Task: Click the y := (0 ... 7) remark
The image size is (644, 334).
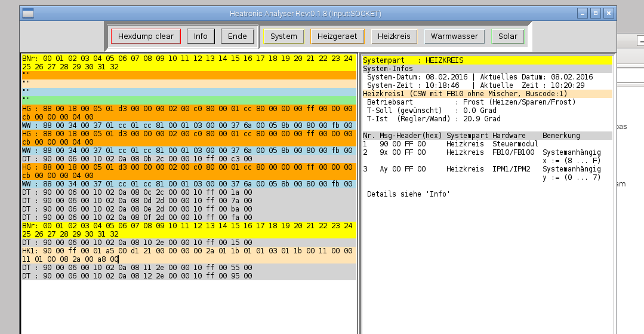Action: [572, 177]
